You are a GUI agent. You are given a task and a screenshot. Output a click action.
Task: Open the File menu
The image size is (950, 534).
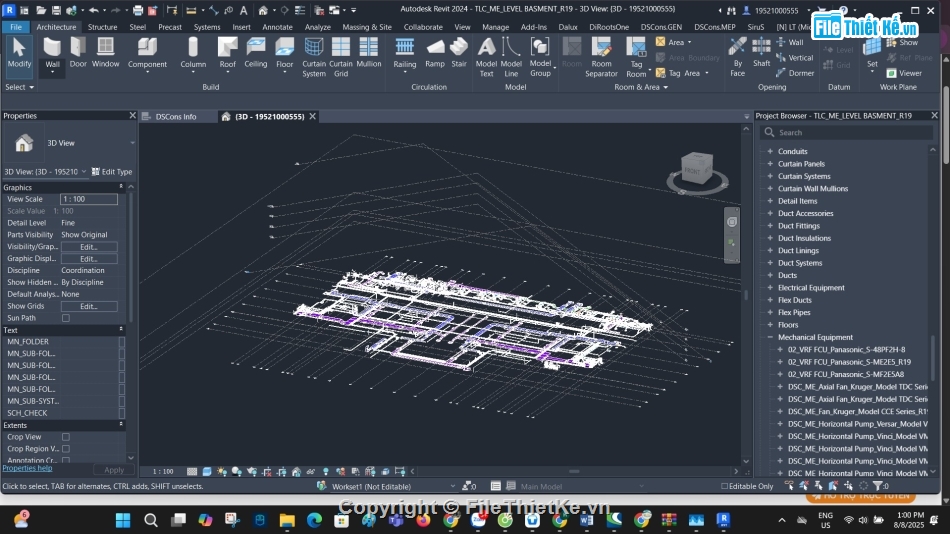pyautogui.click(x=16, y=27)
